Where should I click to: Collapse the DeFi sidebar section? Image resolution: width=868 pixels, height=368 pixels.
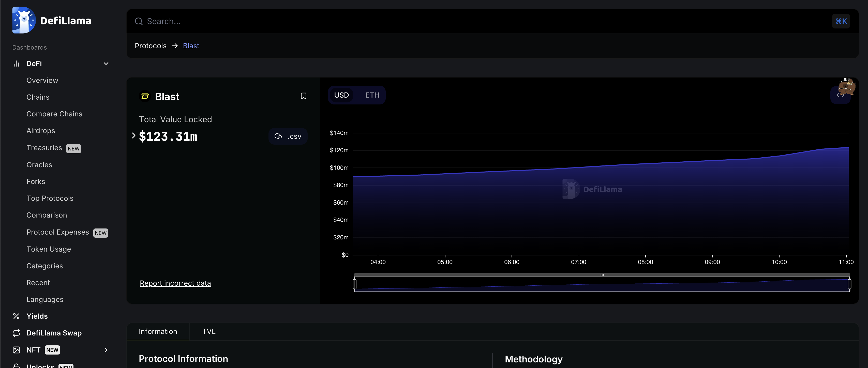[106, 63]
